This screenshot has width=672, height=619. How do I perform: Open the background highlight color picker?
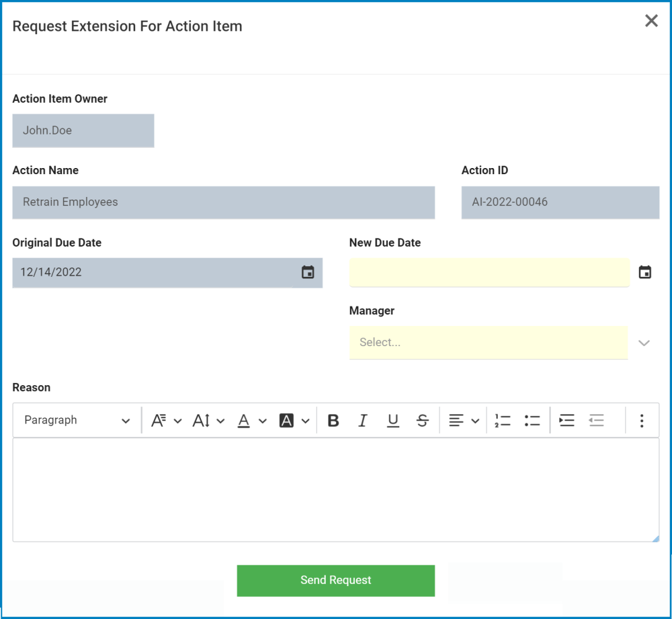coord(294,421)
